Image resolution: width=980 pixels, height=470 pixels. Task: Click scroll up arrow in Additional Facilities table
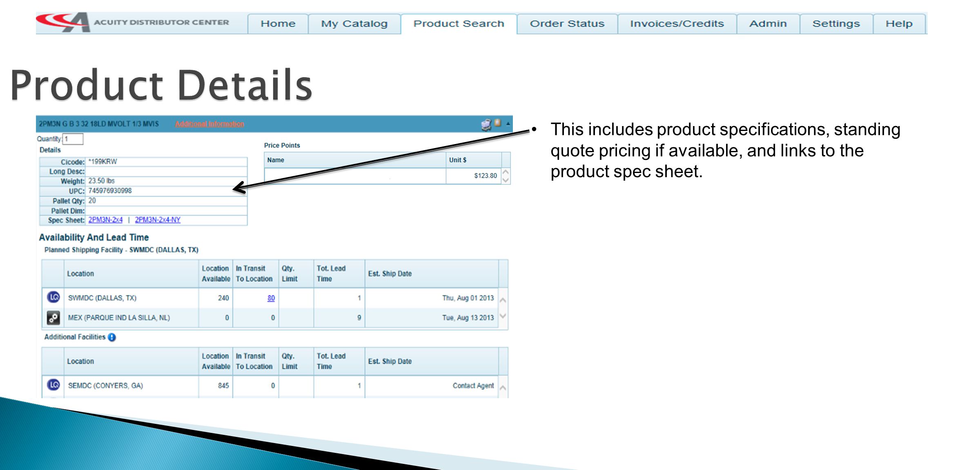(503, 388)
